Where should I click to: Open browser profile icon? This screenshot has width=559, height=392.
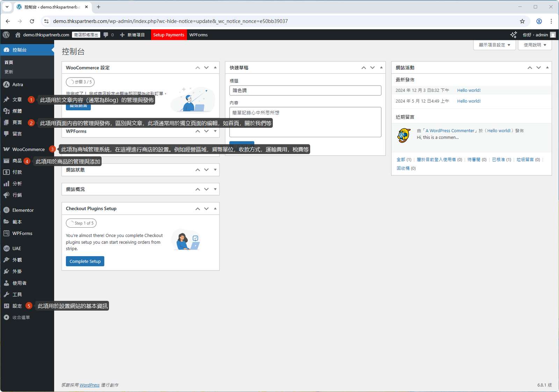click(x=539, y=21)
